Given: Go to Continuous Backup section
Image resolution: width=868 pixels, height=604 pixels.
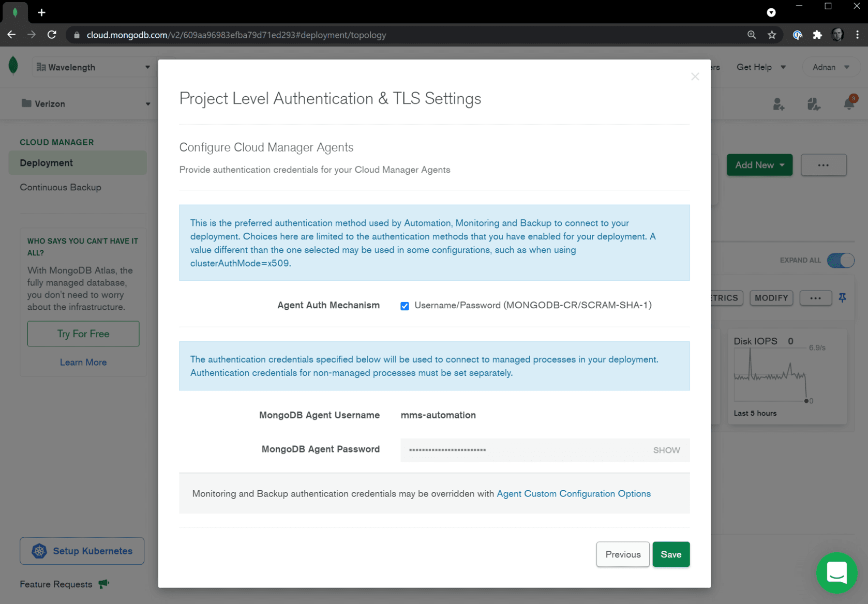Looking at the screenshot, I should pyautogui.click(x=61, y=187).
